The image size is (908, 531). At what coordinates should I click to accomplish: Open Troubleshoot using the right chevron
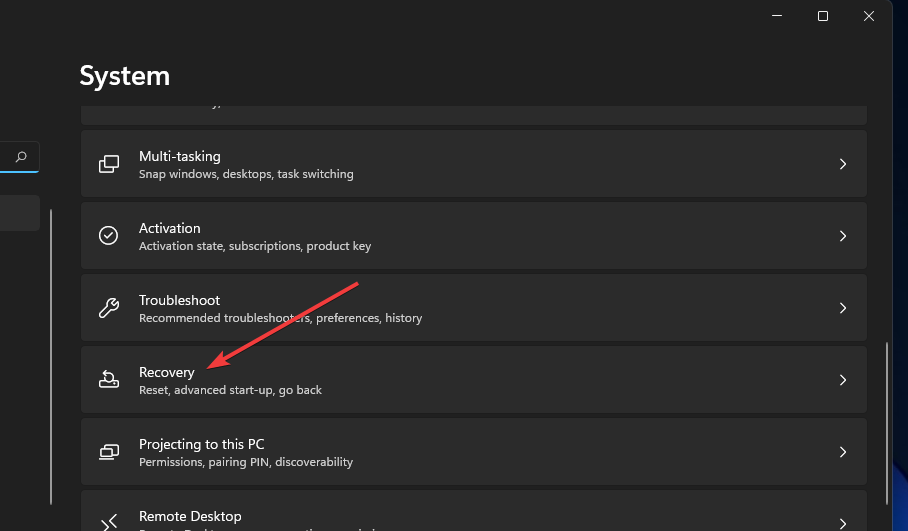[843, 308]
